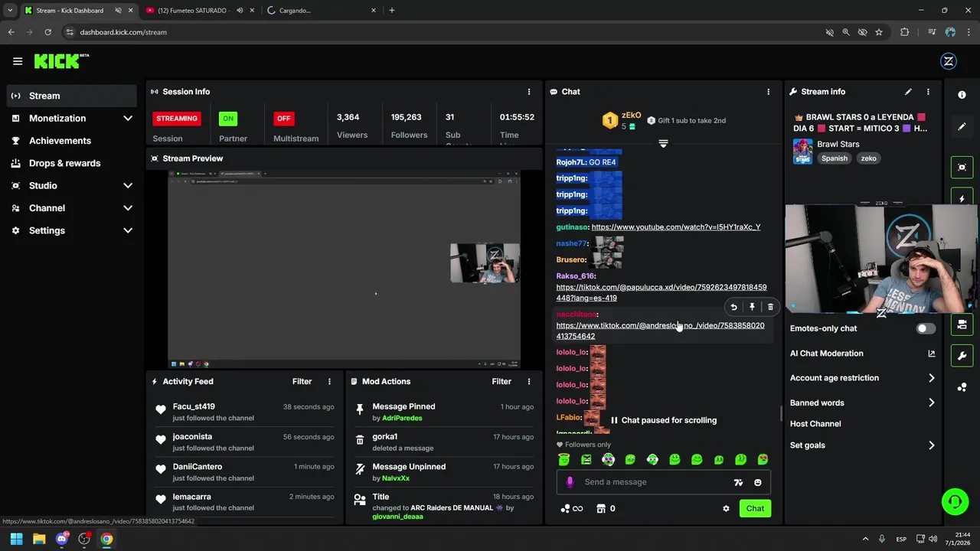Click the Spanish stream tag
The width and height of the screenshot is (980, 551).
point(835,158)
